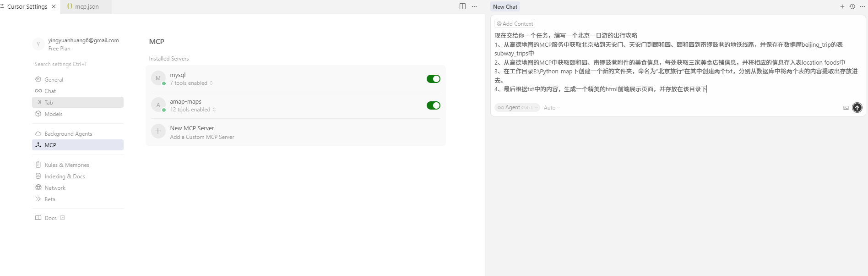
Task: Click inside the chat prompt text area
Action: coord(677,62)
